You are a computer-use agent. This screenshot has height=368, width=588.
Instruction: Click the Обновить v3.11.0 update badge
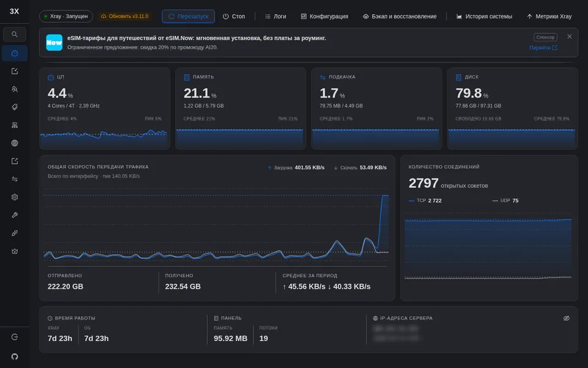[x=125, y=17]
